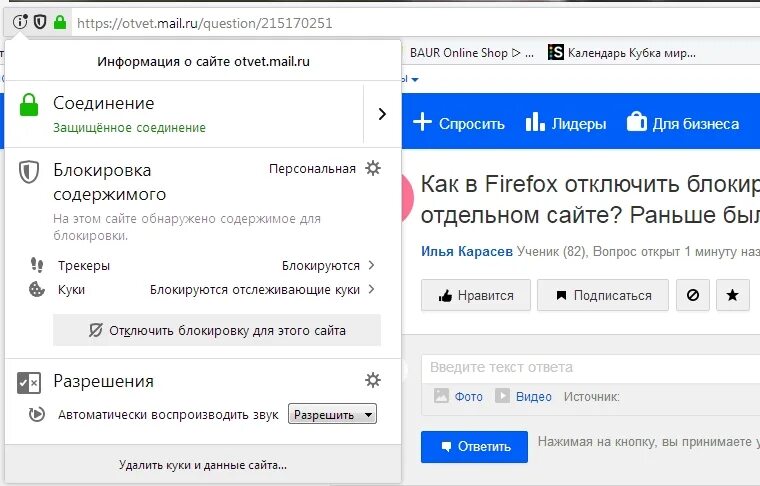
Task: Click the Нравится like button
Action: (476, 295)
